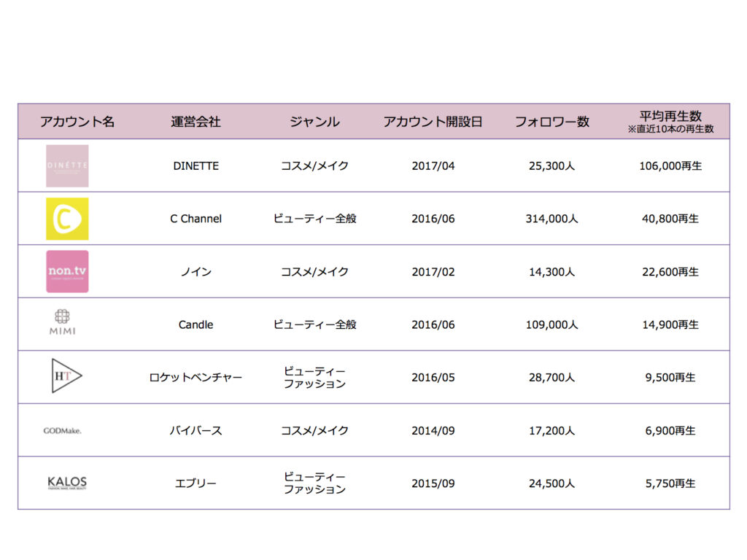Viewport: 747px width, 560px height.
Task: Click the 14,300人 follower count
Action: point(551,272)
